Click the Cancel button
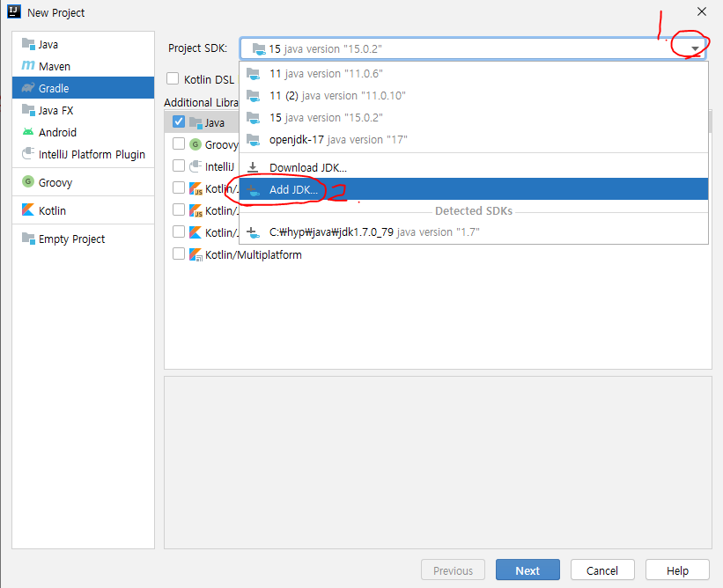Viewport: 723px width, 588px height. pyautogui.click(x=602, y=570)
